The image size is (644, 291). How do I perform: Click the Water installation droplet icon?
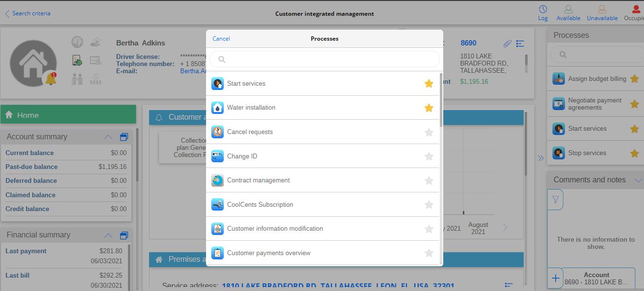coord(218,108)
